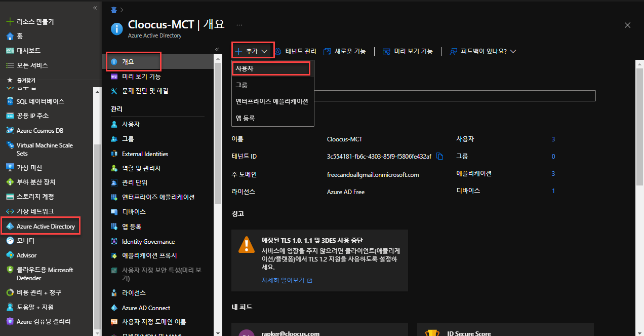Click the 공용 IP 주소 icon
Image resolution: width=644 pixels, height=336 pixels.
(x=10, y=116)
